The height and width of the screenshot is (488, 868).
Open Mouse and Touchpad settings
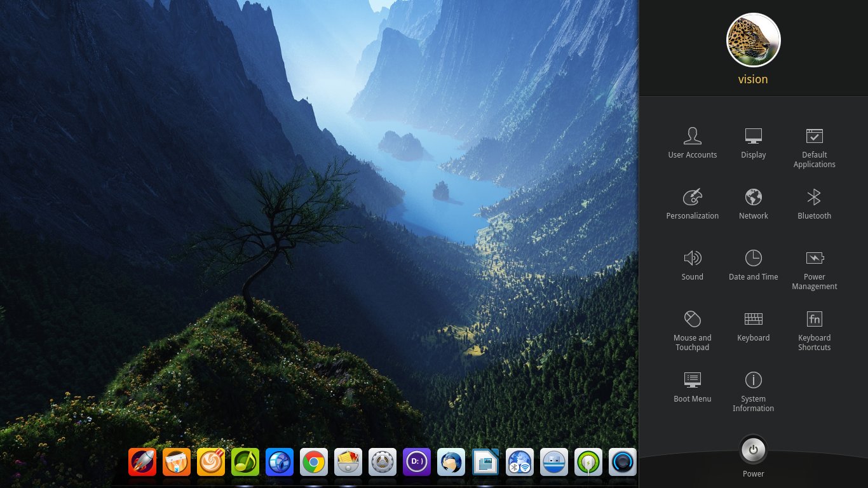point(692,329)
